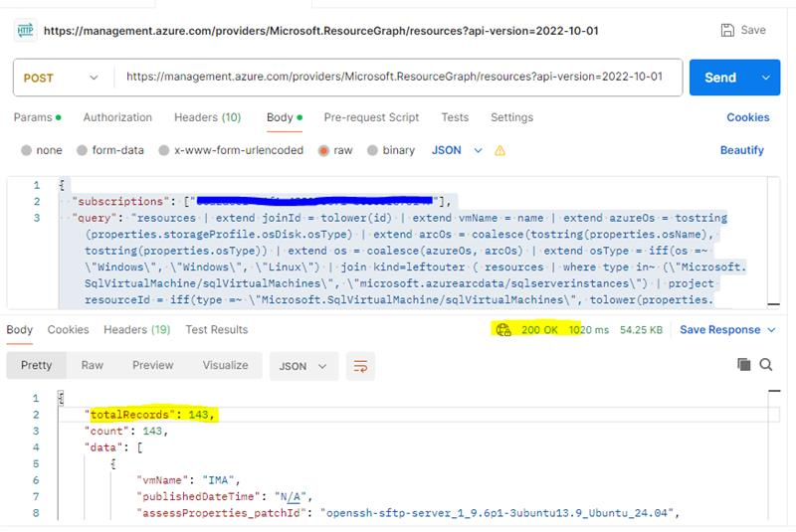Collapse the response JSON root brace
Image resolution: width=796 pixels, height=532 pixels.
coord(61,398)
